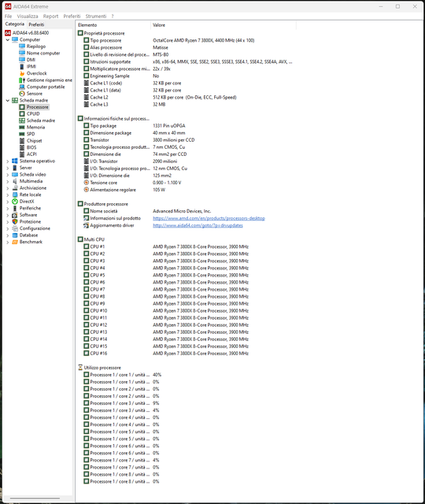Expand the Sistema operativo node

click(x=8, y=161)
